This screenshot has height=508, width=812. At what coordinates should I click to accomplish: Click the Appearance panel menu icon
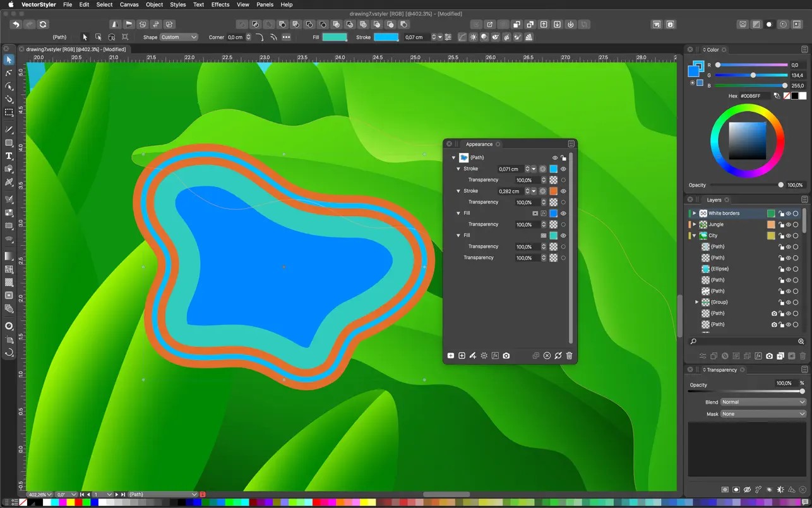pos(571,144)
